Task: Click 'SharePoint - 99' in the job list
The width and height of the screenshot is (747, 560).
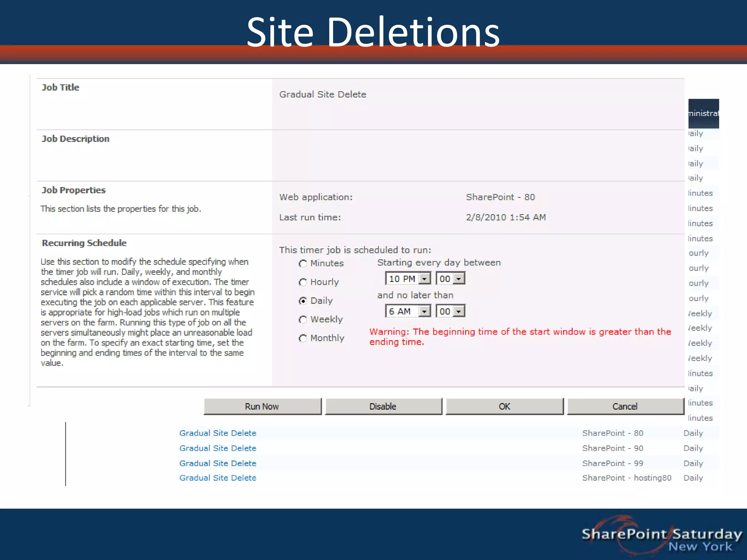Action: tap(613, 463)
